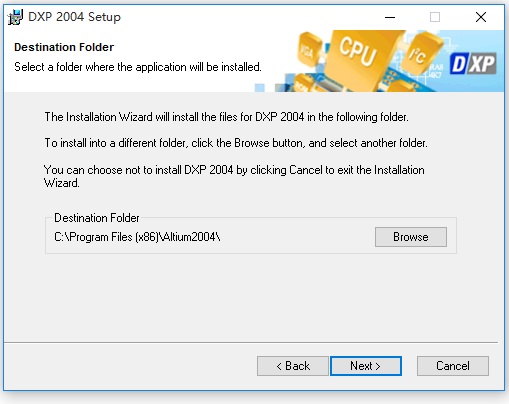Viewport: 509px width, 404px height.
Task: Minimize the DXP 2004 Setup window
Action: (x=390, y=17)
